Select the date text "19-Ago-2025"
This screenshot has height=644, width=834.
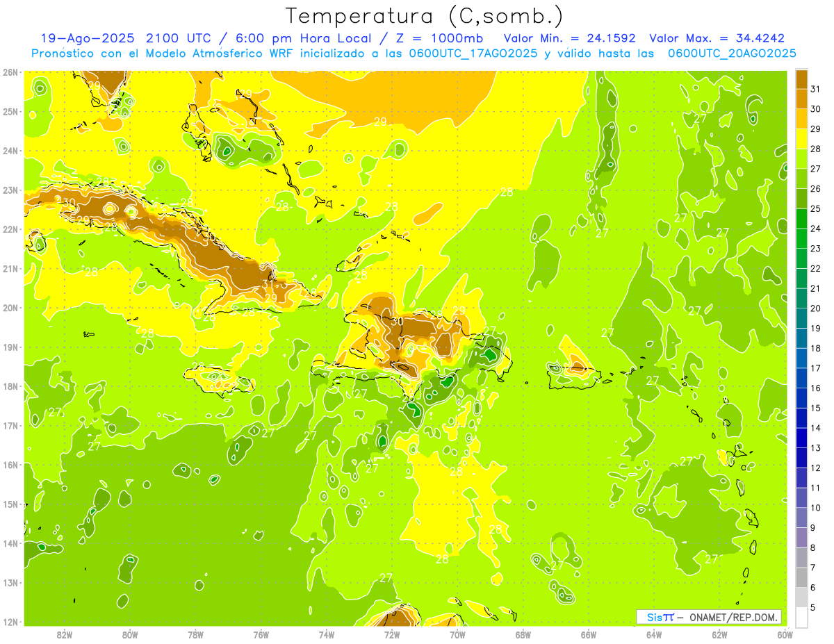(x=87, y=38)
